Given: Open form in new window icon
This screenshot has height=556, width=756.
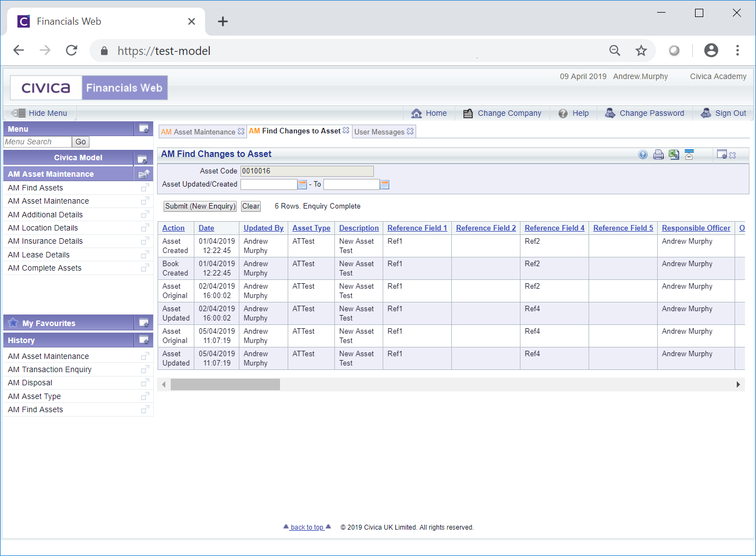Looking at the screenshot, I should click(x=722, y=155).
